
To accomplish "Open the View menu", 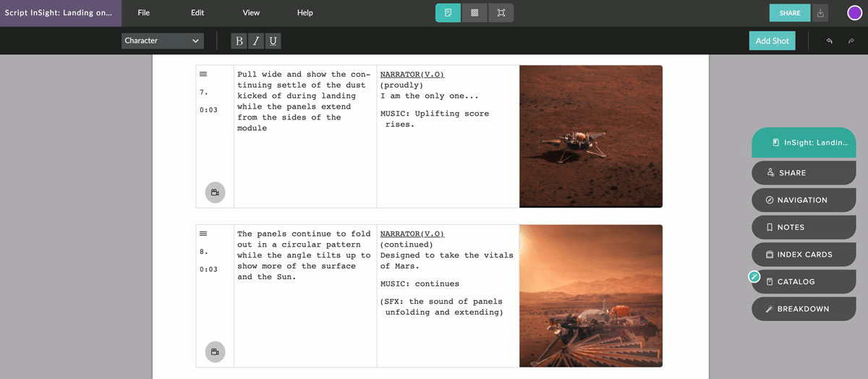I will coord(251,13).
